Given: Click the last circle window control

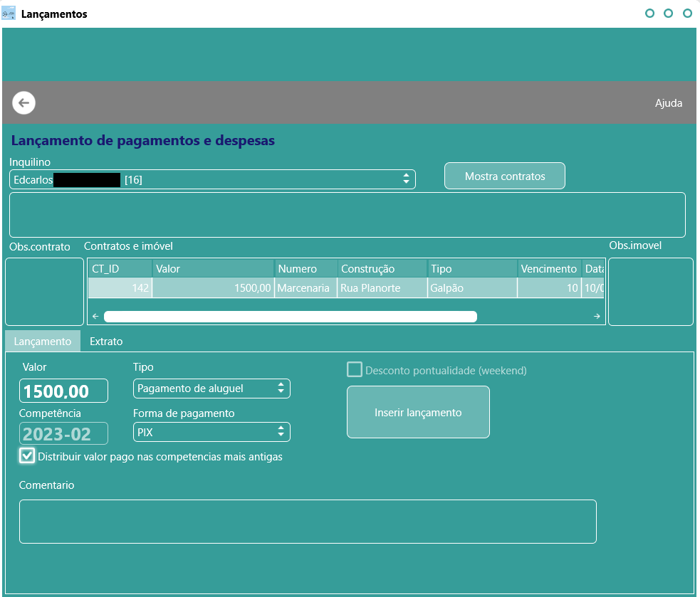Looking at the screenshot, I should (687, 14).
